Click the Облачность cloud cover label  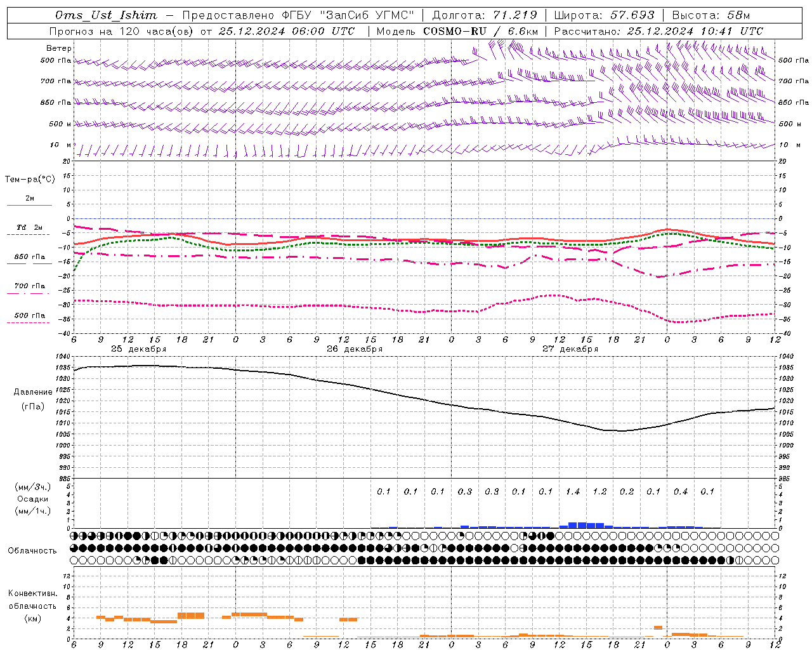pos(32,551)
